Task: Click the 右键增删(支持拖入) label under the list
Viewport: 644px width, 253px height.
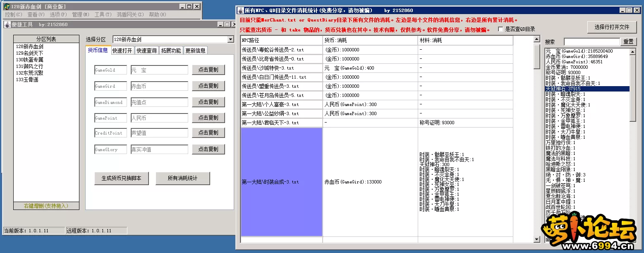Action: coord(46,206)
